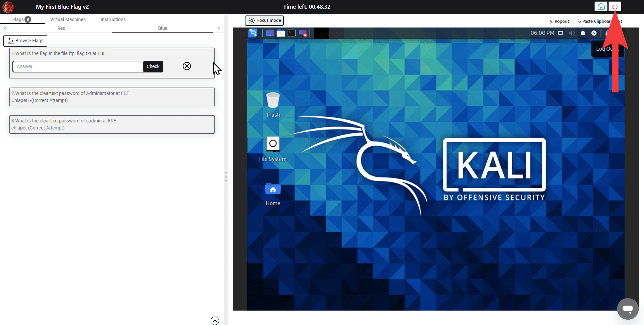Click the Chiapet1 correct attempt answer

pyautogui.click(x=40, y=100)
